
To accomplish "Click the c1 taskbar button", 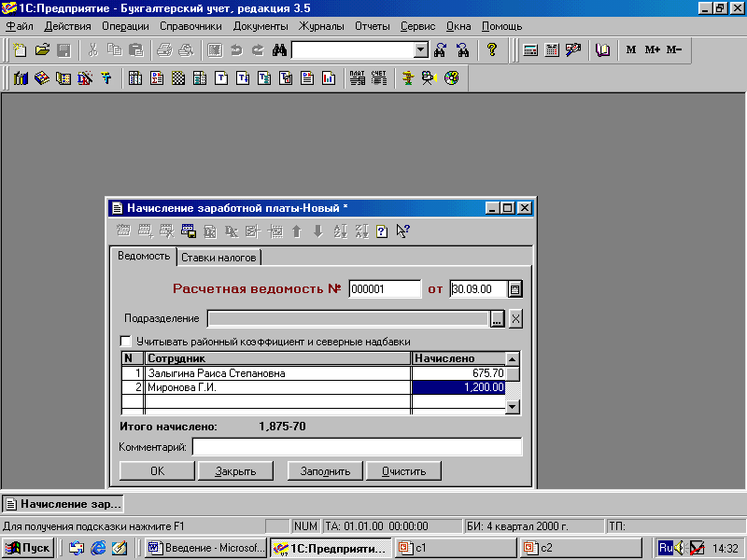I will coord(455,548).
